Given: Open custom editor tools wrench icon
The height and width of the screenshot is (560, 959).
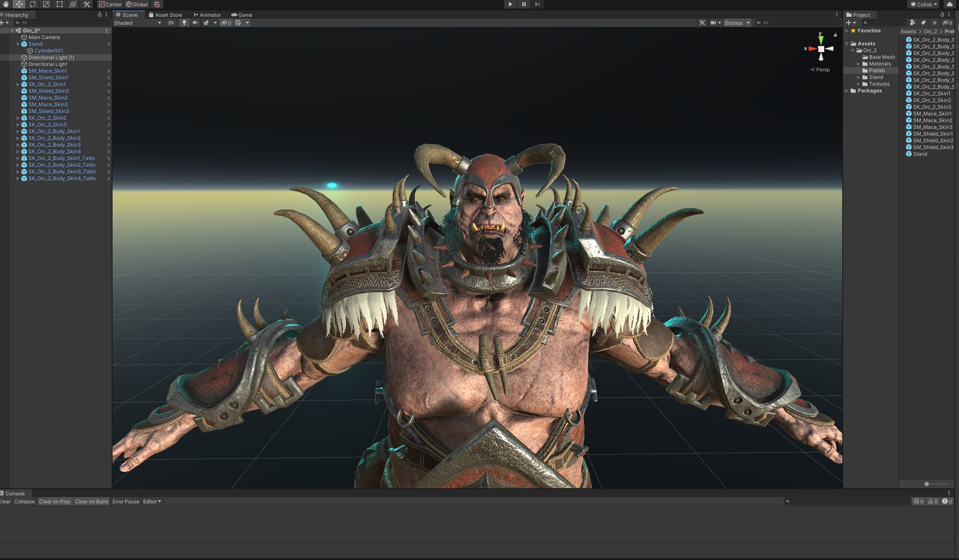Looking at the screenshot, I should (x=86, y=4).
